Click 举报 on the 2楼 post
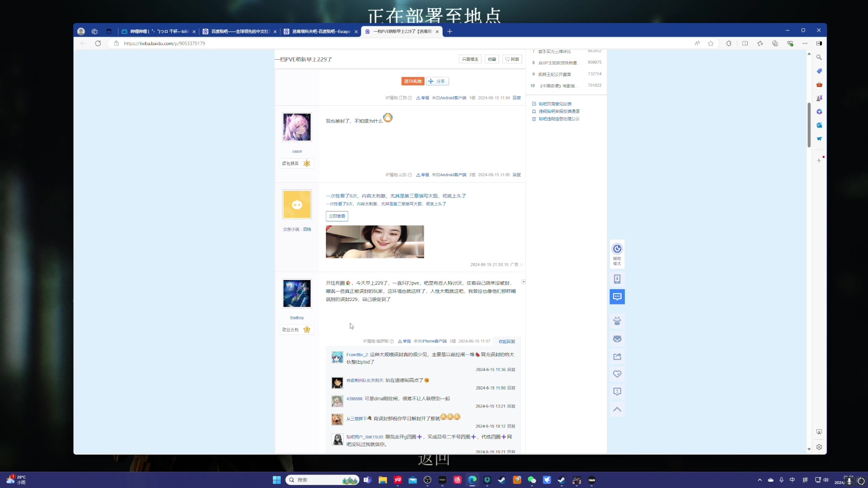This screenshot has width=868, height=488. [x=423, y=175]
